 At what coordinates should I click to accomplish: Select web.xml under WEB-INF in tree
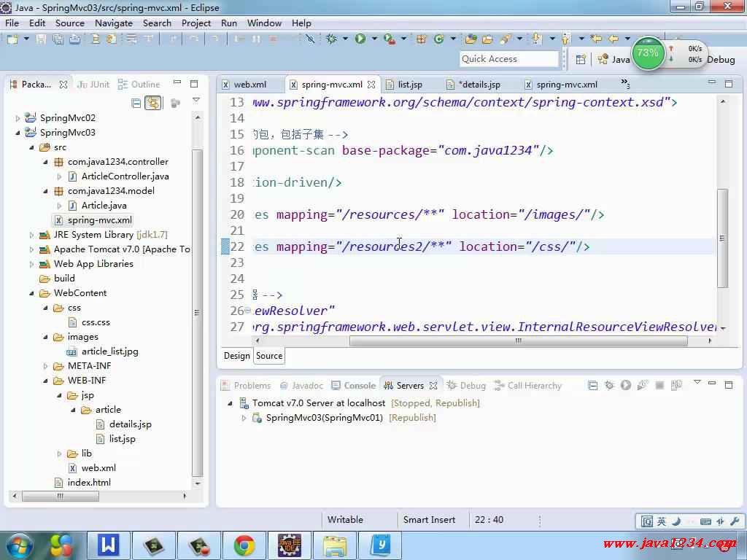[92, 468]
